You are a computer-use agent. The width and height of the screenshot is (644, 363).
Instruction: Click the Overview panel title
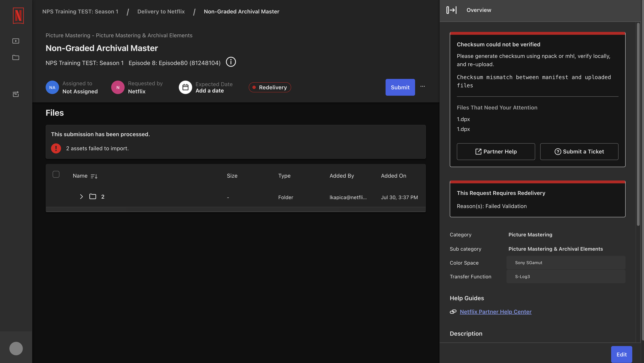(x=479, y=10)
